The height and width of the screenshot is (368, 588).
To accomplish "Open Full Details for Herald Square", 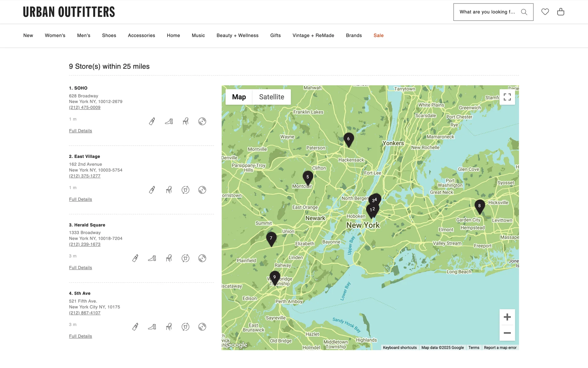I will point(81,268).
